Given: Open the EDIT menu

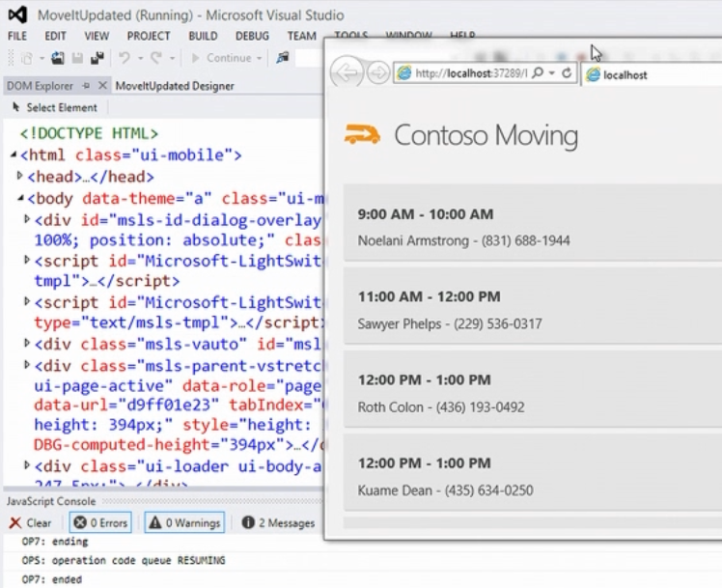Looking at the screenshot, I should pyautogui.click(x=55, y=36).
